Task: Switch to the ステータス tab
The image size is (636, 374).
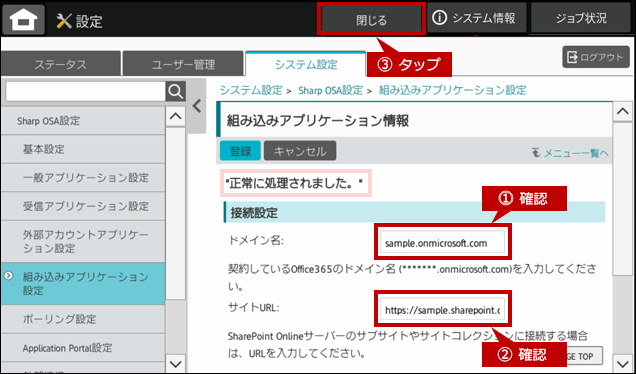Action: point(61,64)
